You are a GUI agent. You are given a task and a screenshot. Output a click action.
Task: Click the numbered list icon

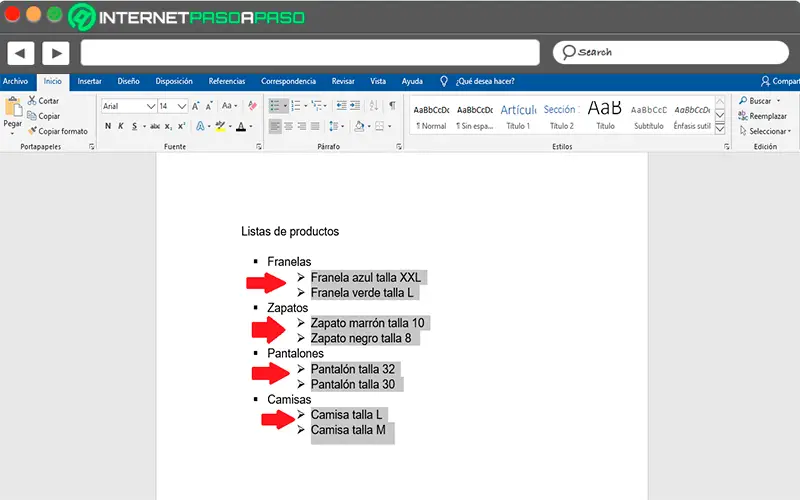point(295,106)
